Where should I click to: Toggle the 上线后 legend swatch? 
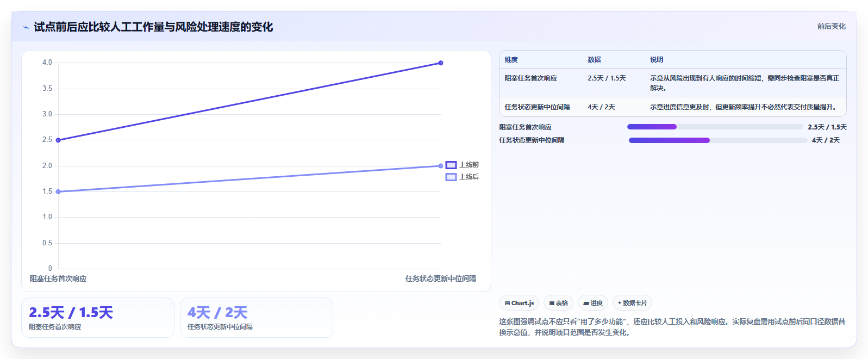[451, 177]
